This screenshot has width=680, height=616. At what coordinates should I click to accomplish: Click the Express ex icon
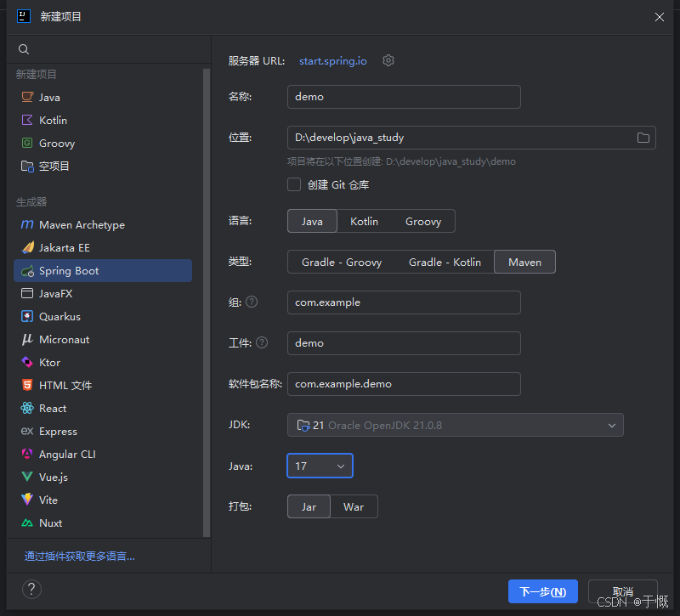click(27, 431)
